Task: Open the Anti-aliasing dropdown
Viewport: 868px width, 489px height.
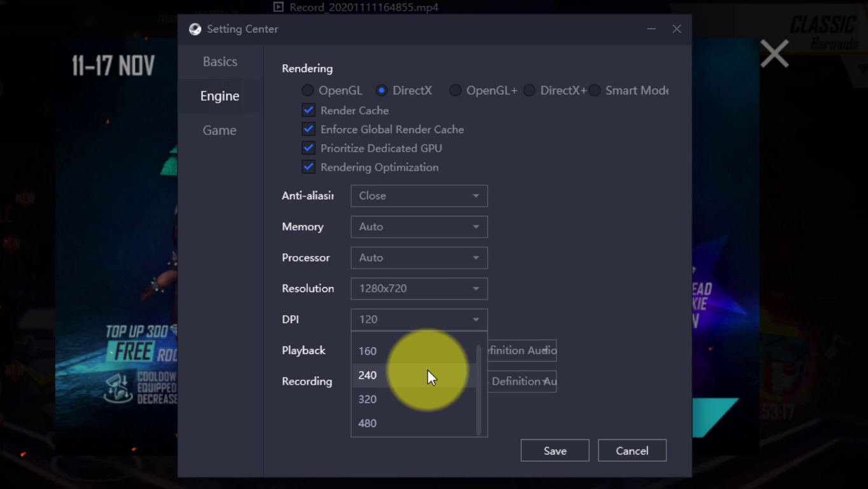Action: tap(419, 196)
